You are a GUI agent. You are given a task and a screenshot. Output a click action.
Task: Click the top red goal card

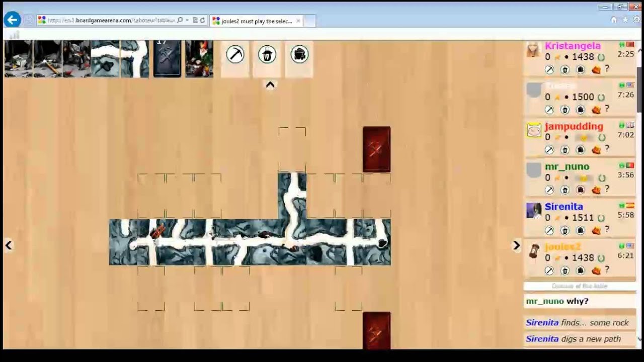tap(376, 149)
